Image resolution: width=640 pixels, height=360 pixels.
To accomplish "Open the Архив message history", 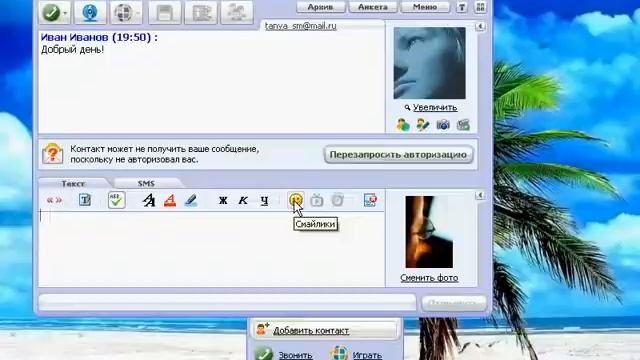I will click(x=320, y=7).
